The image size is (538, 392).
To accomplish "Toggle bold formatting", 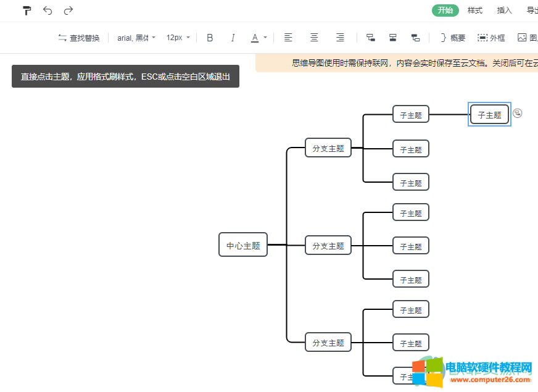I will (210, 38).
